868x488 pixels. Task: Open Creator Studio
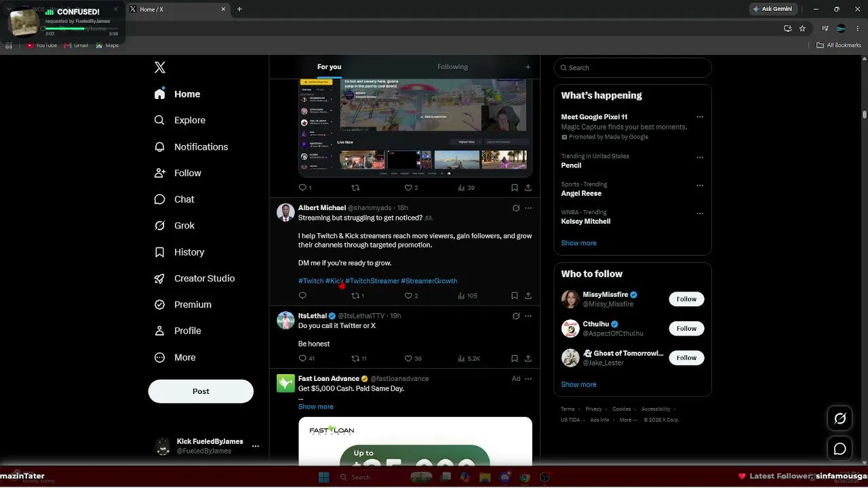[x=195, y=279]
